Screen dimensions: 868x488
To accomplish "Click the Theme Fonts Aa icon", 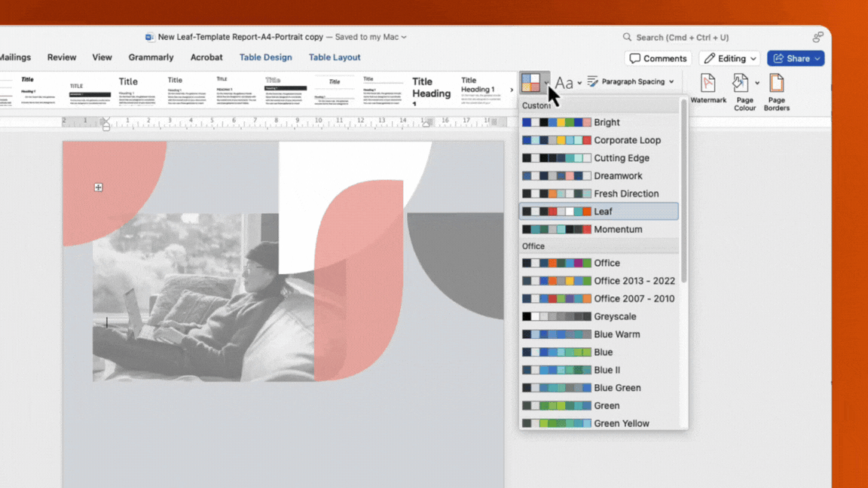I will click(562, 83).
